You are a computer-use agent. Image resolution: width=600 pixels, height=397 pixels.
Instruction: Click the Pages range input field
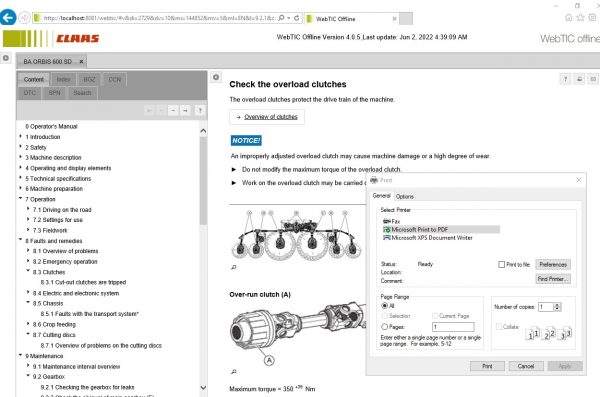[x=453, y=327]
